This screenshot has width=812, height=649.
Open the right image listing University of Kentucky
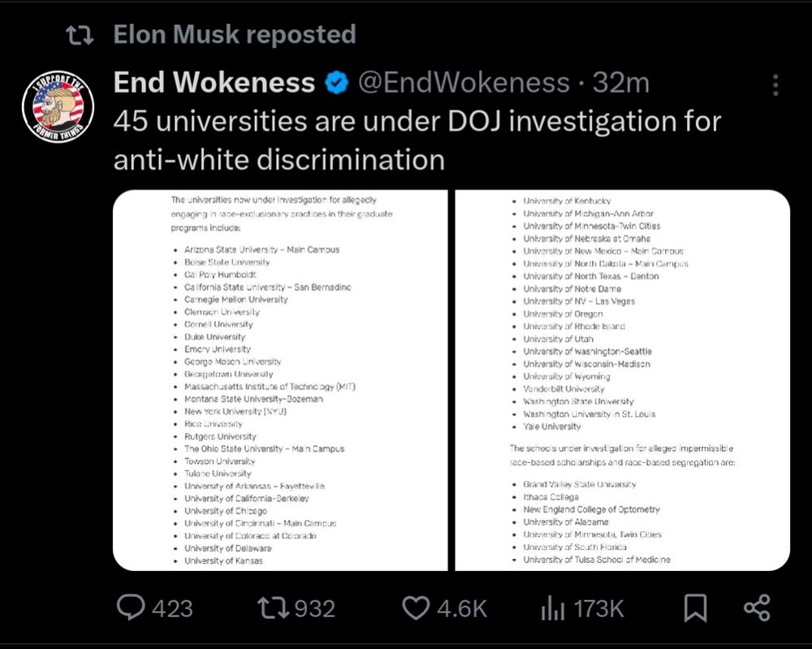pos(622,380)
